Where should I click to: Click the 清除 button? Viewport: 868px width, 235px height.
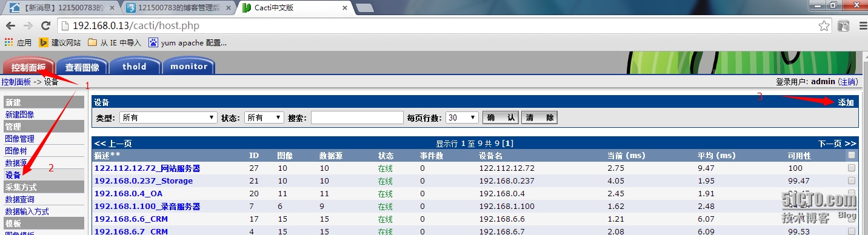(x=539, y=117)
